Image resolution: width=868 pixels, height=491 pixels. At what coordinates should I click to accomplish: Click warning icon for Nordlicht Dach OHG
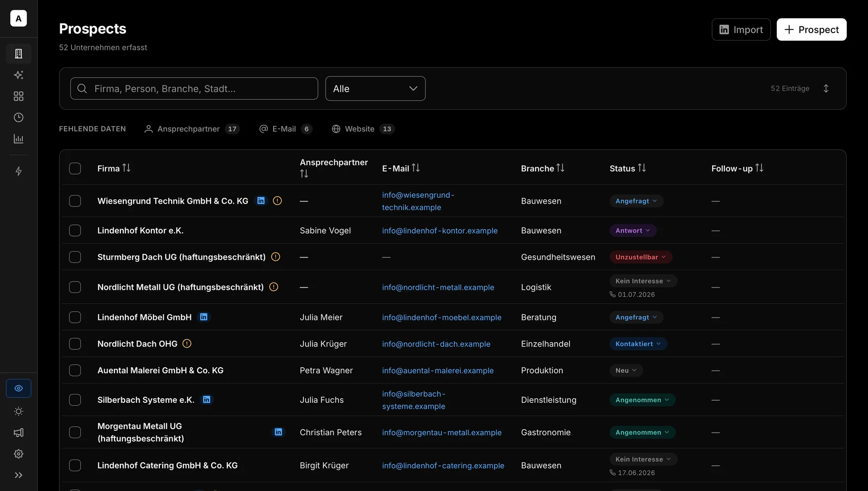(x=187, y=344)
